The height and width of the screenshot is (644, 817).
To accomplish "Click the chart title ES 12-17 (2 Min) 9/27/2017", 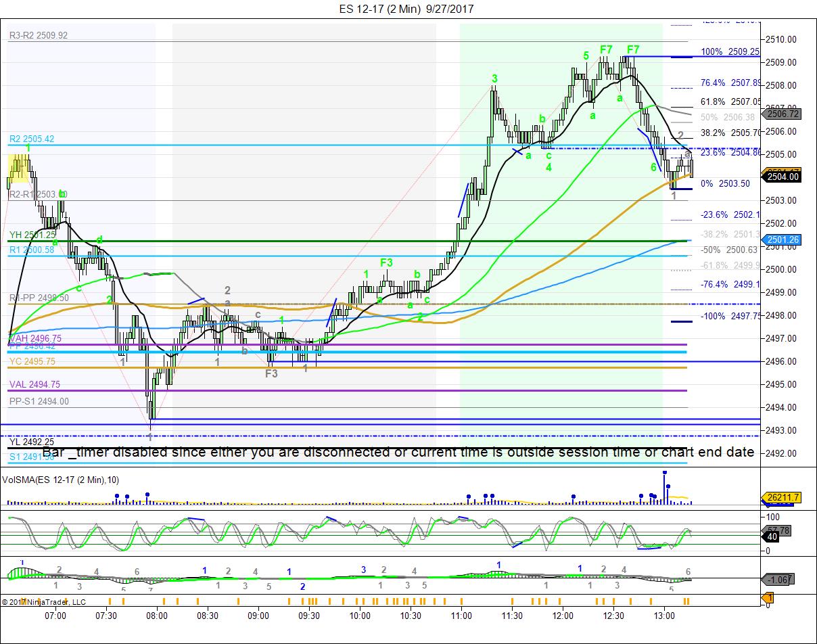I will point(406,9).
